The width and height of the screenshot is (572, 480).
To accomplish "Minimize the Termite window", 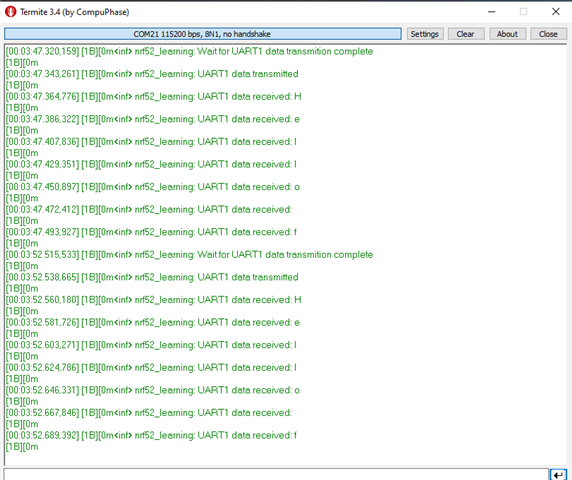I will pyautogui.click(x=491, y=12).
